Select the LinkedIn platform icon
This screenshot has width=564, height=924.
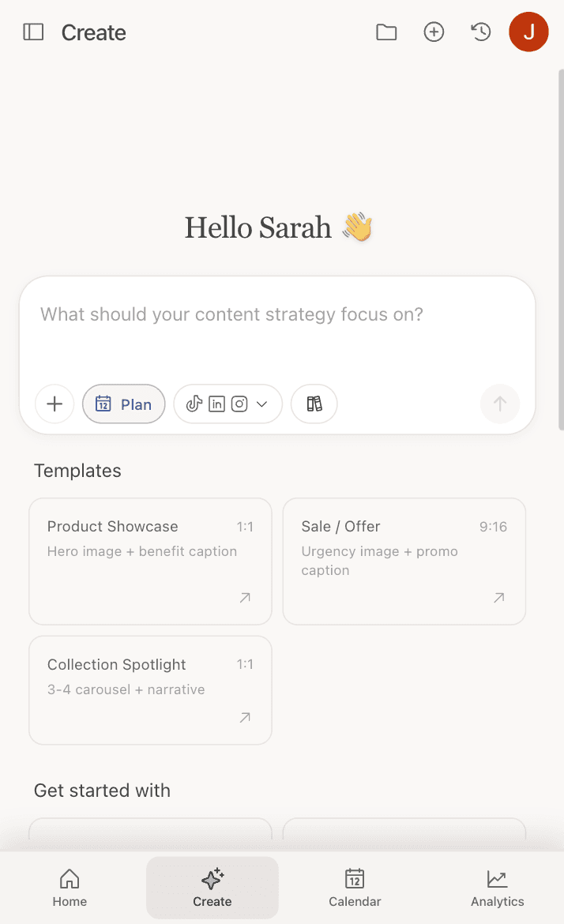point(216,404)
